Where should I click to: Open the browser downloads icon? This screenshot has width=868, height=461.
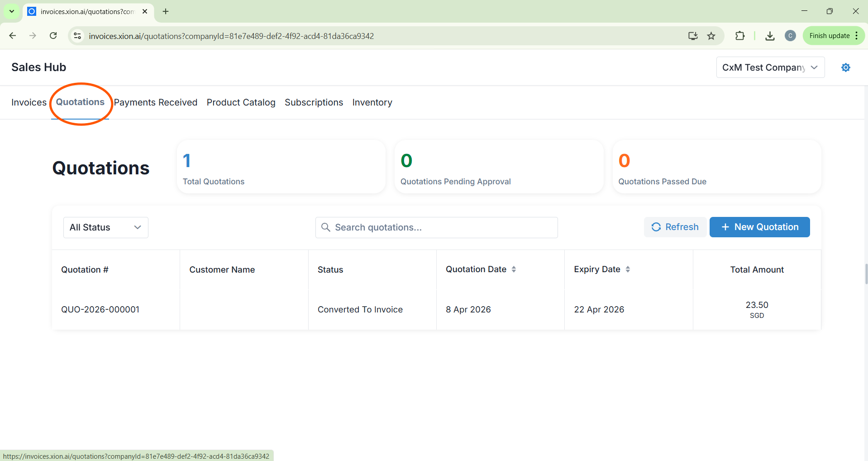coord(769,36)
